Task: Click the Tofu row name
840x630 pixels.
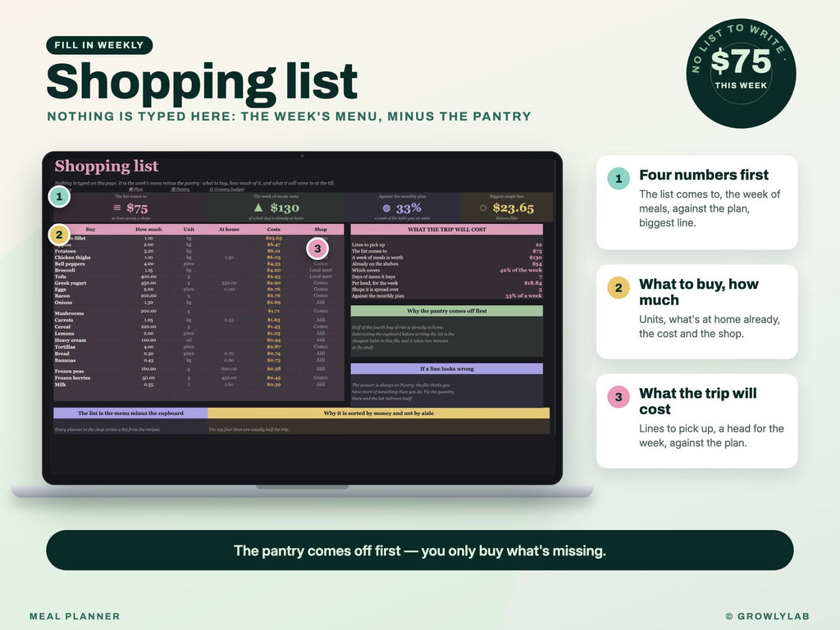Action: pos(60,276)
